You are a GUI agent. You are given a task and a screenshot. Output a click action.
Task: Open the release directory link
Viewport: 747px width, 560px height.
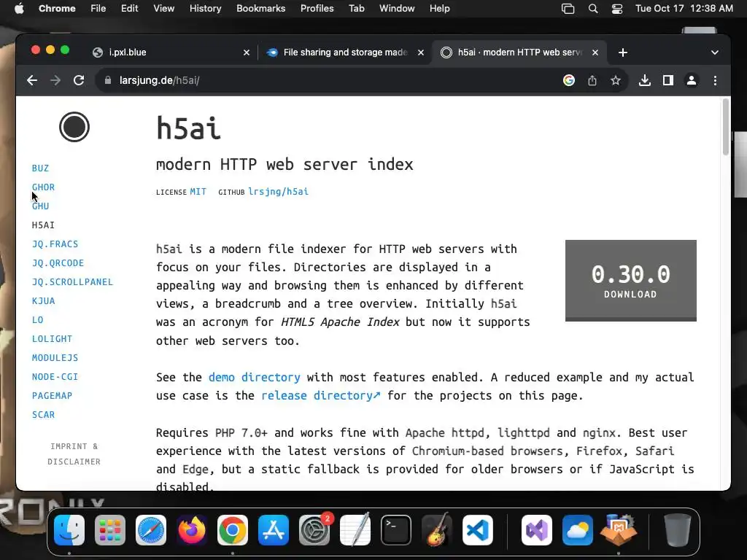click(x=321, y=396)
